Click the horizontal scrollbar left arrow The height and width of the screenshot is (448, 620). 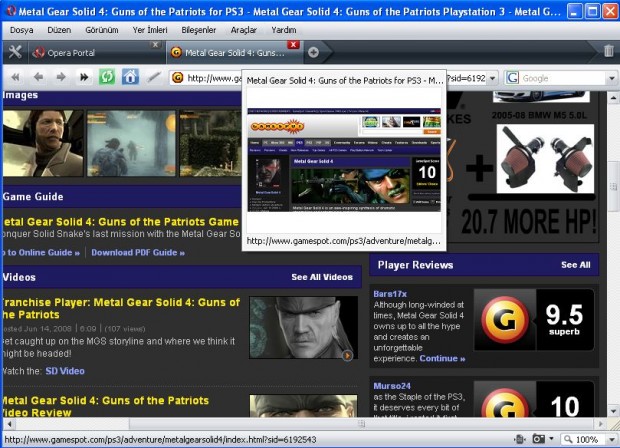pos(9,424)
